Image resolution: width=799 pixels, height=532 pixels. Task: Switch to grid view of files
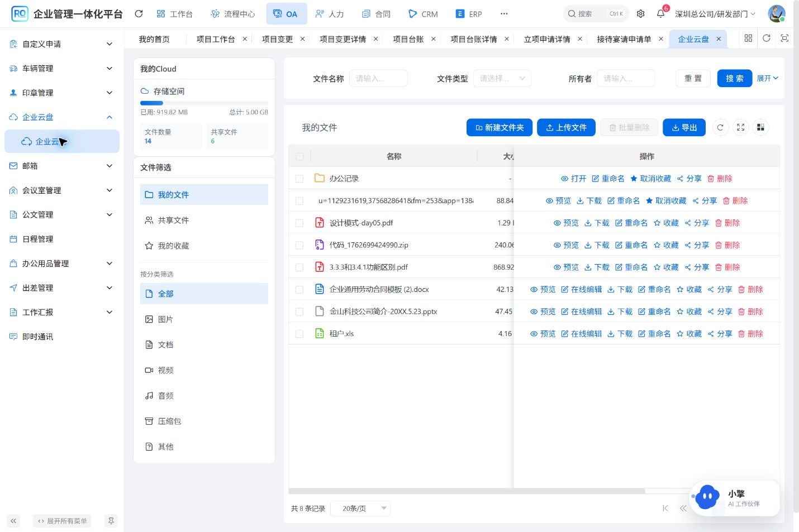point(760,127)
